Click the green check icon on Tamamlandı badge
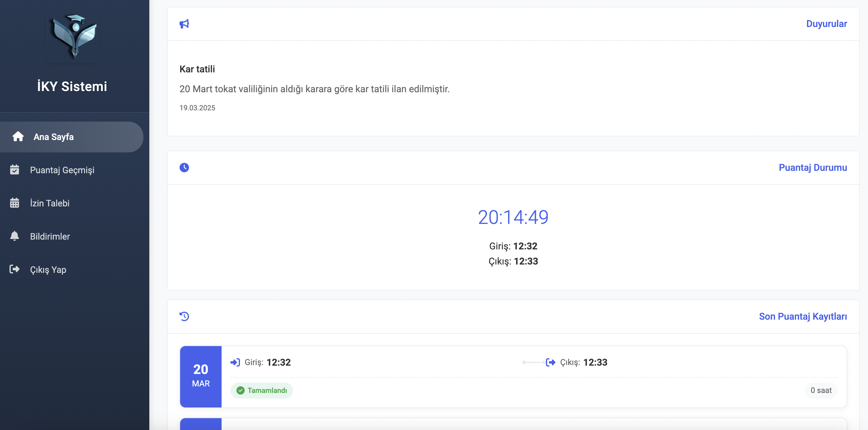Image resolution: width=868 pixels, height=430 pixels. (x=241, y=391)
